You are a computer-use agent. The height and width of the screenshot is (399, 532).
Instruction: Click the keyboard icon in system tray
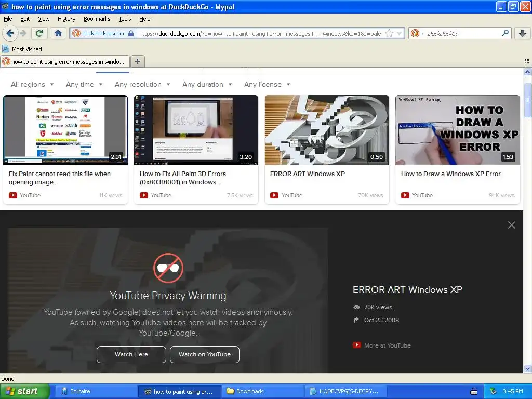click(x=474, y=392)
